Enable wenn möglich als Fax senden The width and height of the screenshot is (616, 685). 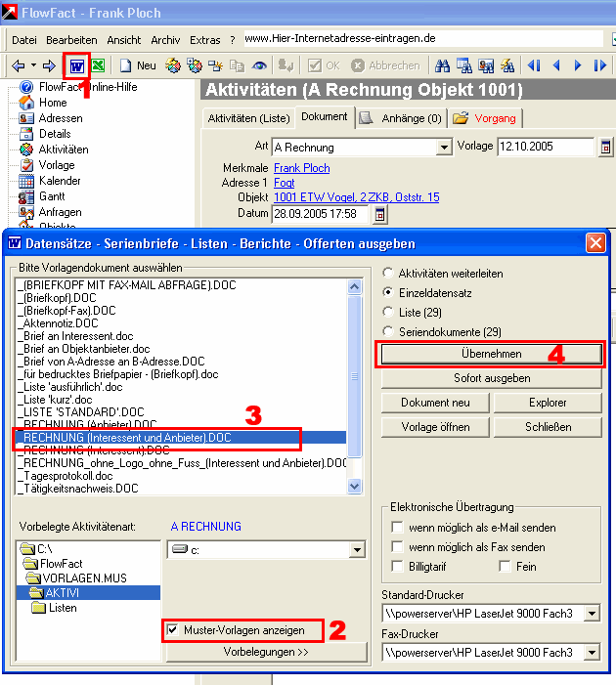[397, 546]
